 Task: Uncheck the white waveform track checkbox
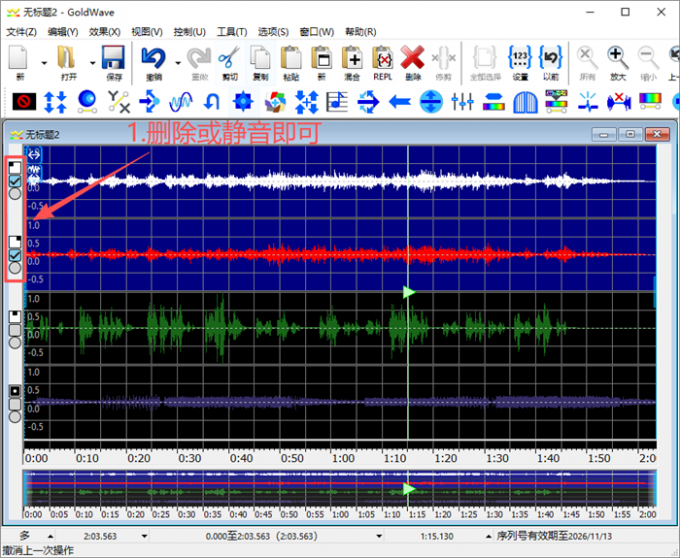point(15,181)
